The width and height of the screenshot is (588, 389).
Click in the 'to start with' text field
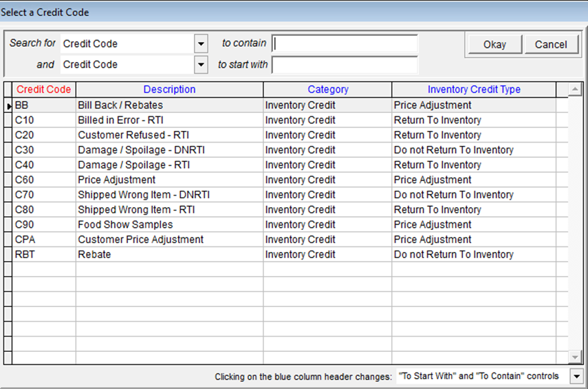pyautogui.click(x=345, y=65)
